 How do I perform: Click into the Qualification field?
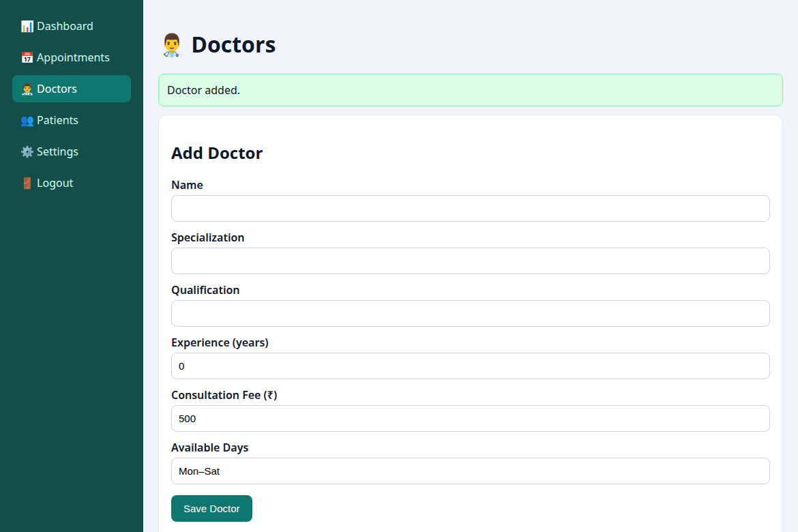pos(470,313)
